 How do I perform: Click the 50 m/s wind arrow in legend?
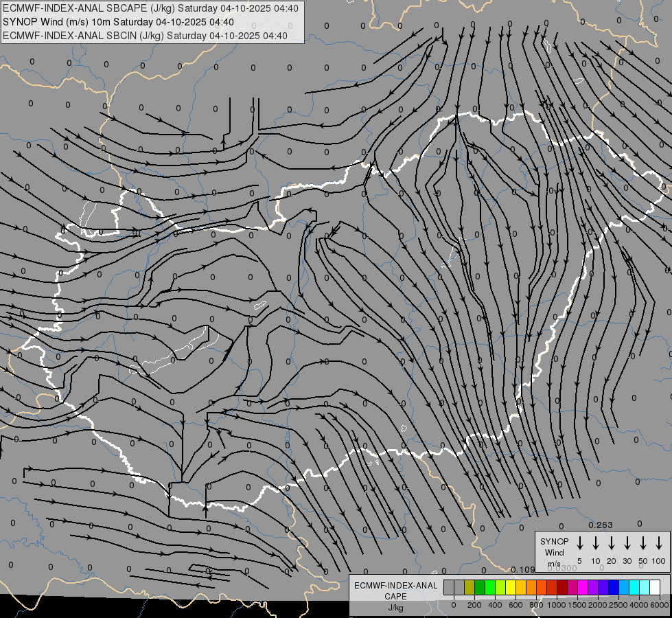point(643,543)
